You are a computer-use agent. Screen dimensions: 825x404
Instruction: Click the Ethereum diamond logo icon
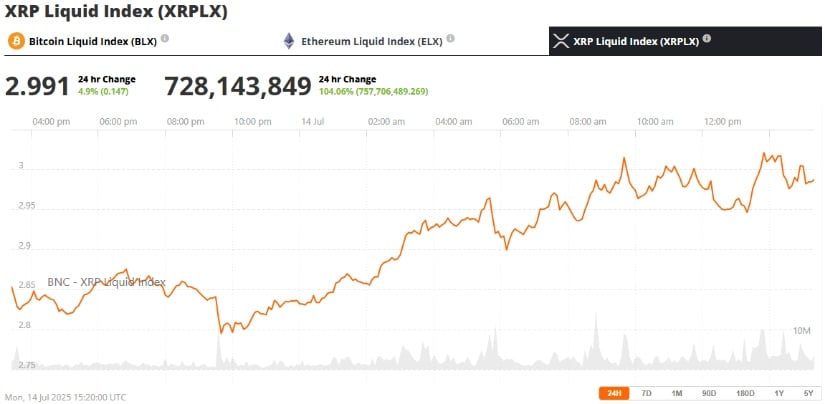point(289,41)
